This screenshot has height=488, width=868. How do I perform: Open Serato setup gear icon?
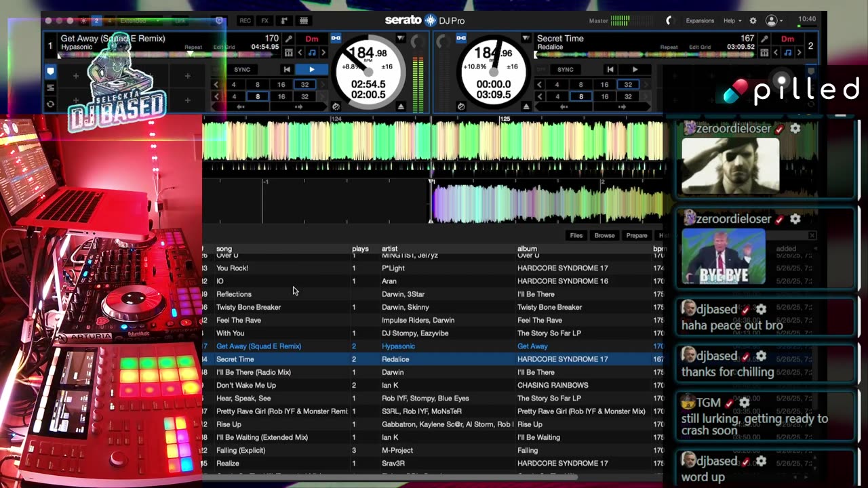coord(753,21)
